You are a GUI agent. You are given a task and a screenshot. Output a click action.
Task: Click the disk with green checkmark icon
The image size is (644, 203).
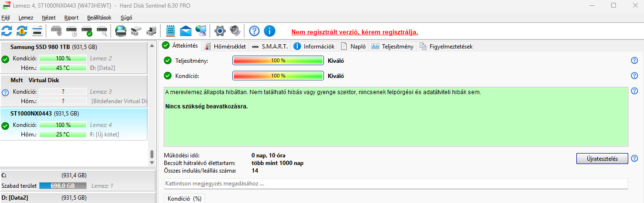[87, 31]
